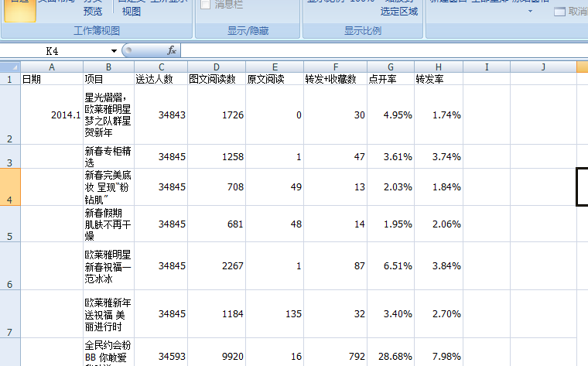Toggle the Message Bar (消息栏) checkbox

pos(206,5)
